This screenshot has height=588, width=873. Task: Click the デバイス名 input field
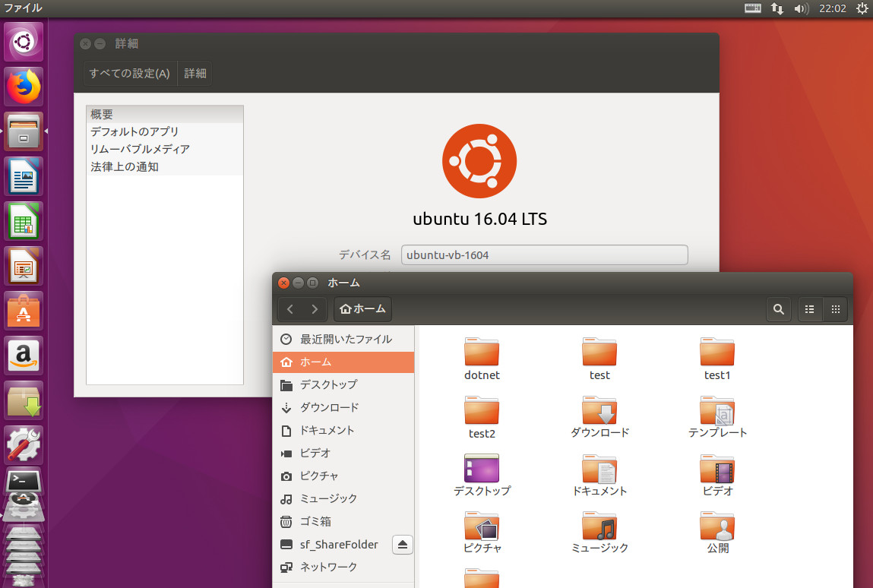[545, 255]
